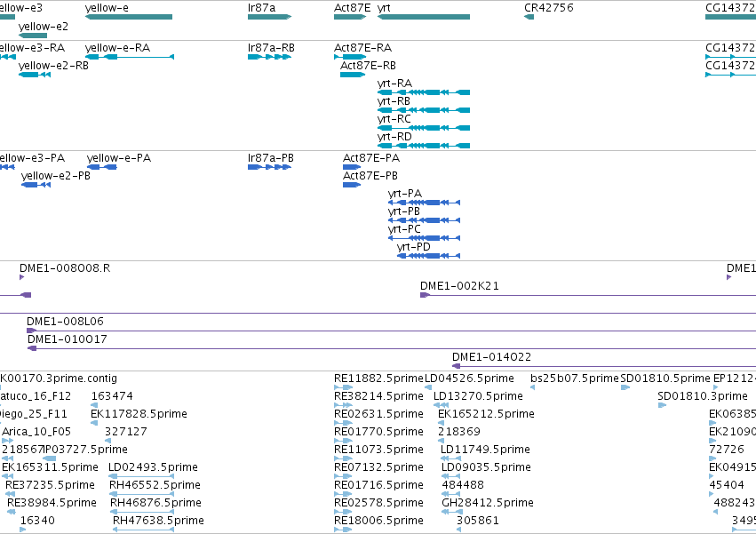Select the RE37235.5prime EST glyph
This screenshot has height=534, width=756.
tap(10, 494)
